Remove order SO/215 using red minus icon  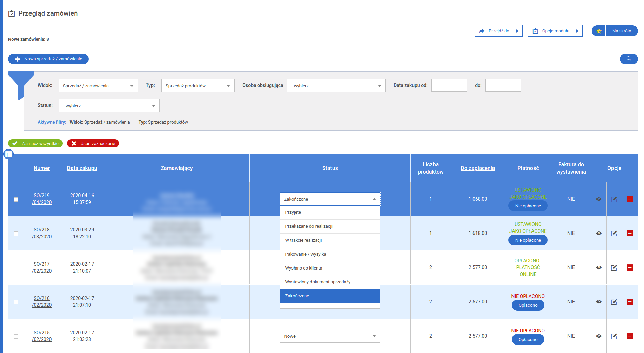tap(630, 336)
